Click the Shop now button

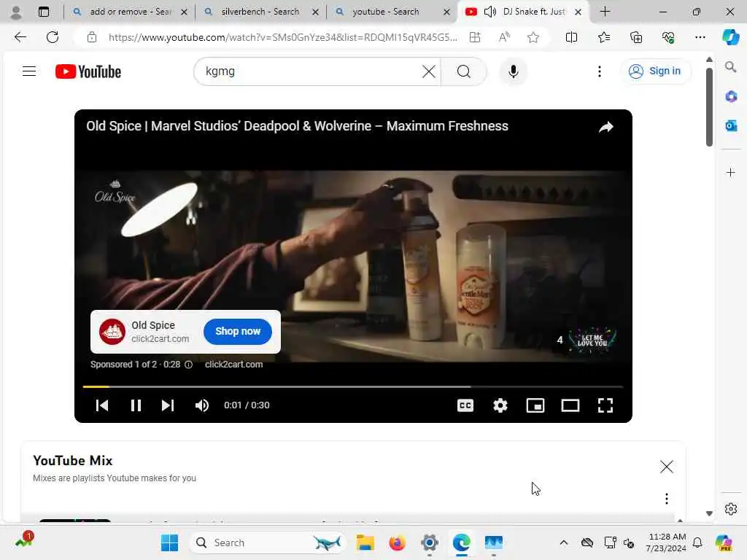pyautogui.click(x=238, y=332)
